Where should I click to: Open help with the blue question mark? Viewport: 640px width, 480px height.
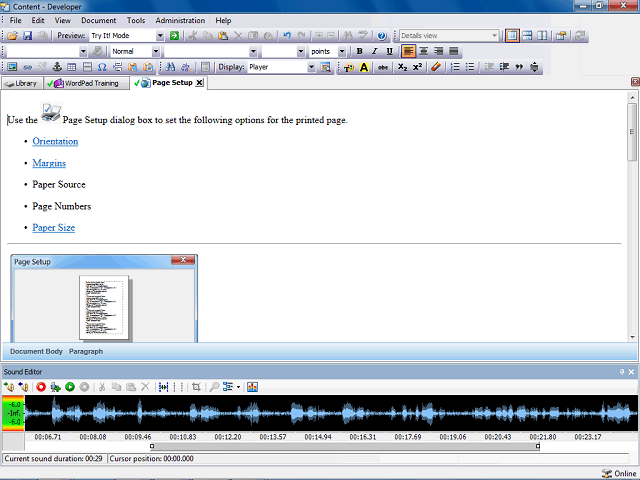[382, 36]
